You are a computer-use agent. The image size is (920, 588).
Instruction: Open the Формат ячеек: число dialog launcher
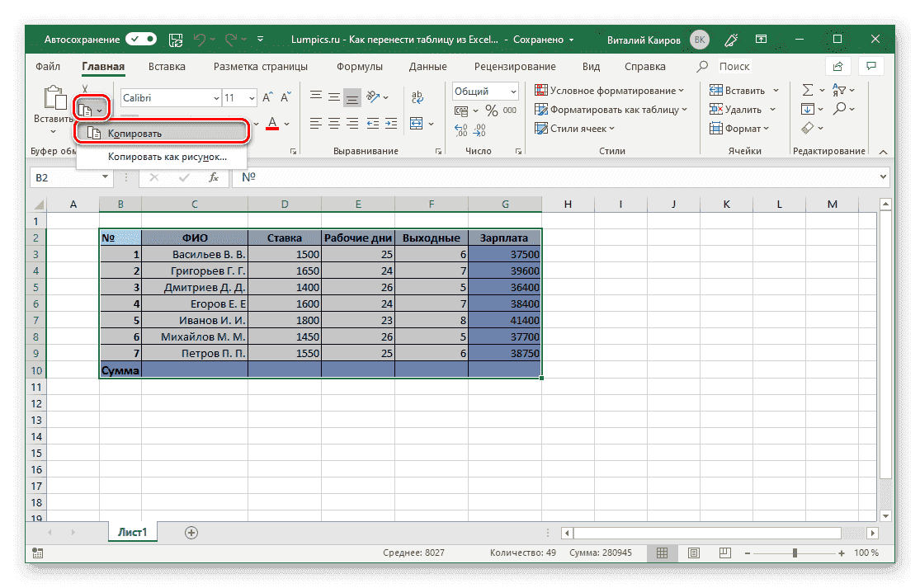tap(519, 151)
